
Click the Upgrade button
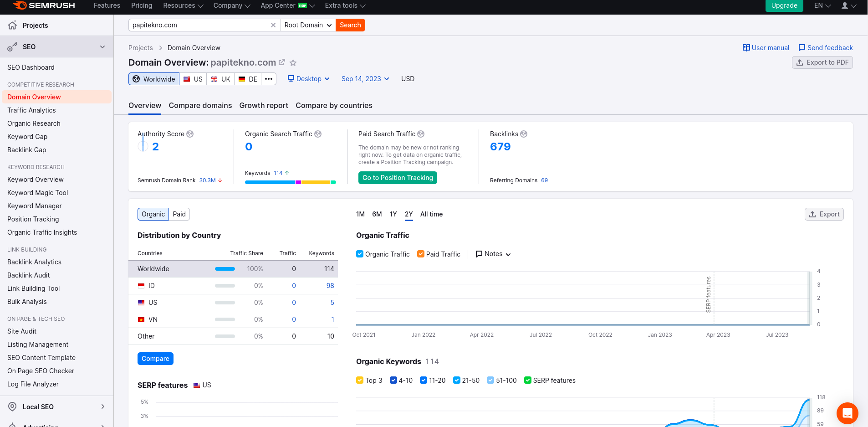784,5
